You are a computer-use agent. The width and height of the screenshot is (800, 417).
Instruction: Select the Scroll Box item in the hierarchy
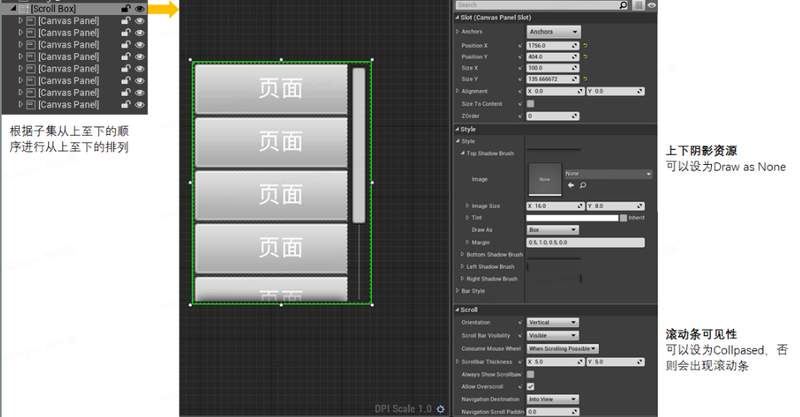point(57,8)
